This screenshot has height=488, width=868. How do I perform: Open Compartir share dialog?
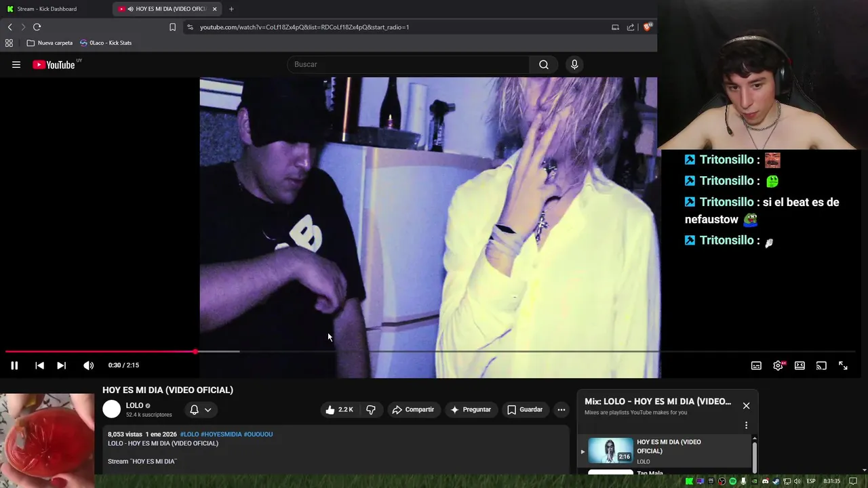point(413,409)
